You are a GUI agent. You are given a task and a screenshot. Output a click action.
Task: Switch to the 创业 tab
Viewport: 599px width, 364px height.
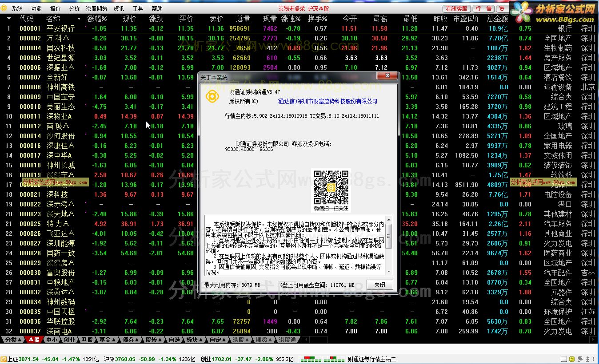pyautogui.click(x=69, y=340)
